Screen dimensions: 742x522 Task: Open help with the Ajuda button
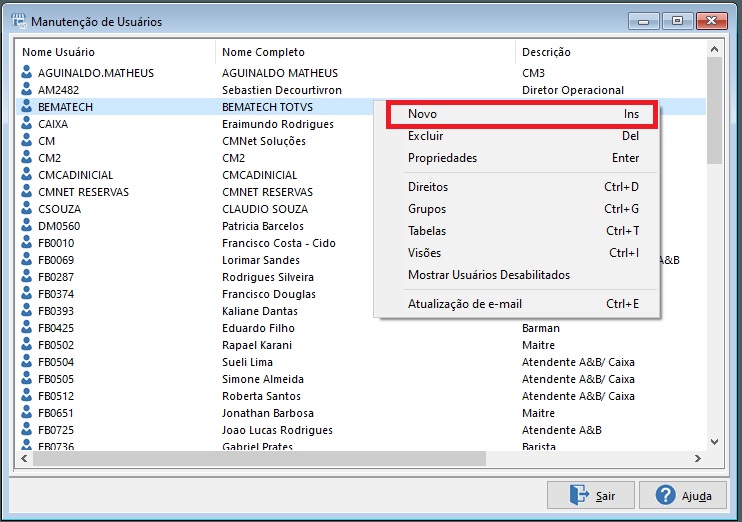pyautogui.click(x=683, y=495)
